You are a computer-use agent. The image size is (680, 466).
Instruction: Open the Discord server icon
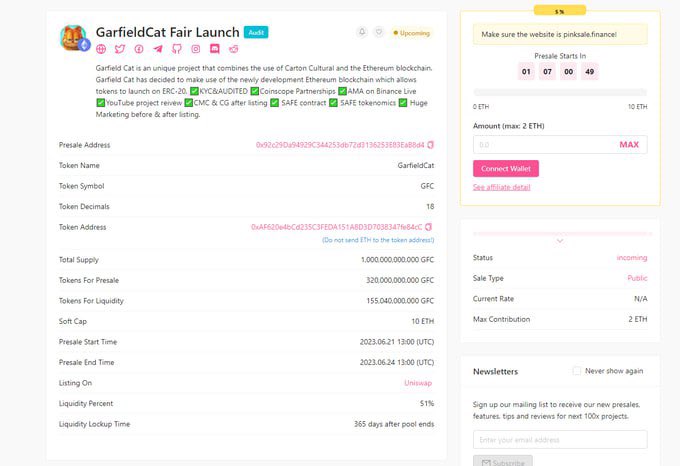tap(215, 49)
